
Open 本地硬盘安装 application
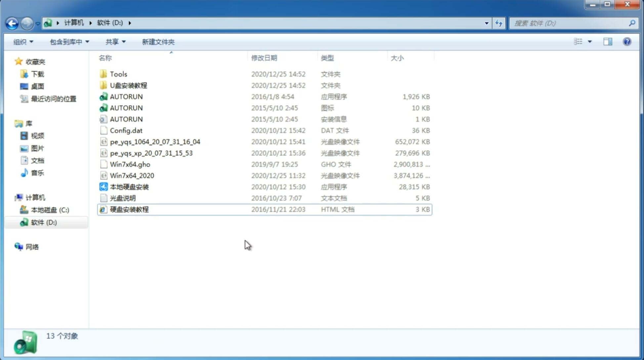[x=129, y=186]
